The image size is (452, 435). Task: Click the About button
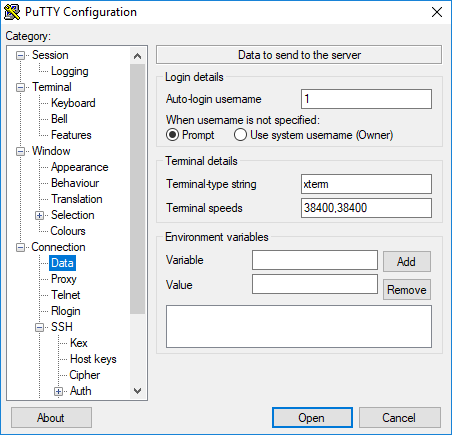coord(51,418)
